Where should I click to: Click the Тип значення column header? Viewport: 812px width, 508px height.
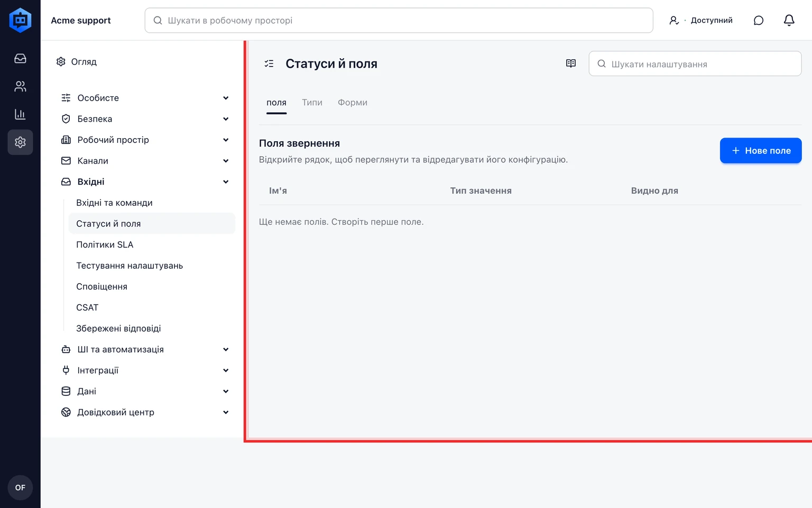click(481, 190)
